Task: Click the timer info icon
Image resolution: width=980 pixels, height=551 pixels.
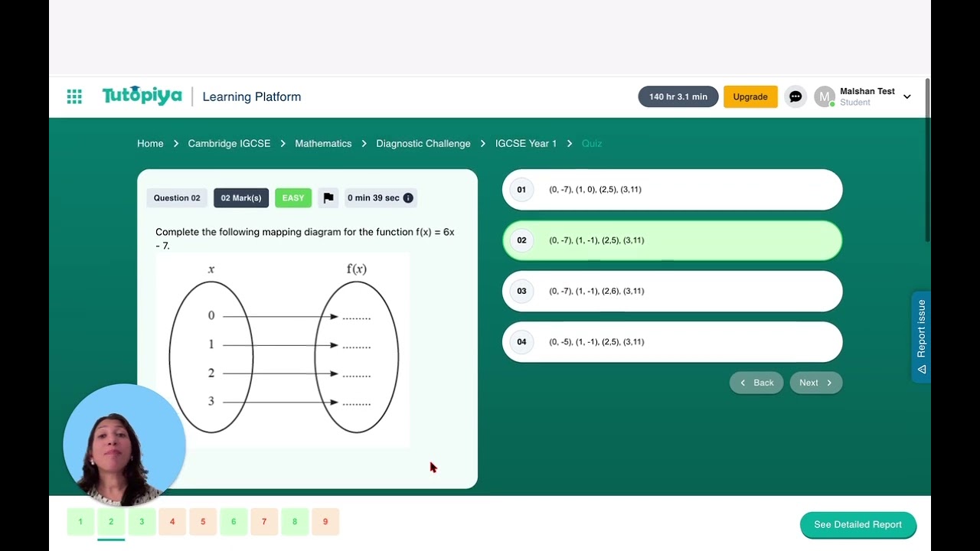Action: click(x=408, y=198)
